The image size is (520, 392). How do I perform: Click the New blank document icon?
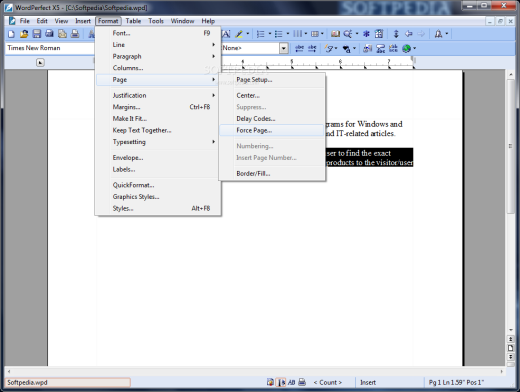pos(11,34)
